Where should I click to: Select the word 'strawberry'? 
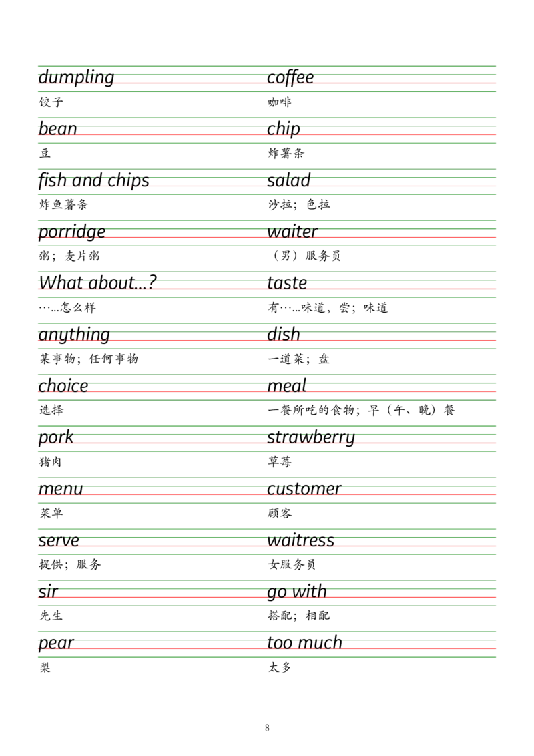point(312,438)
